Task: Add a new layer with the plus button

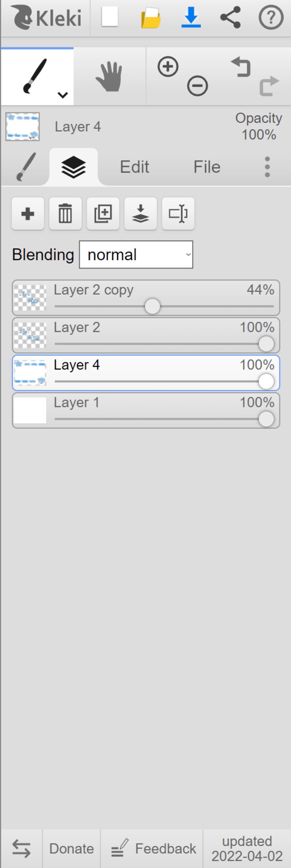Action: [x=28, y=214]
